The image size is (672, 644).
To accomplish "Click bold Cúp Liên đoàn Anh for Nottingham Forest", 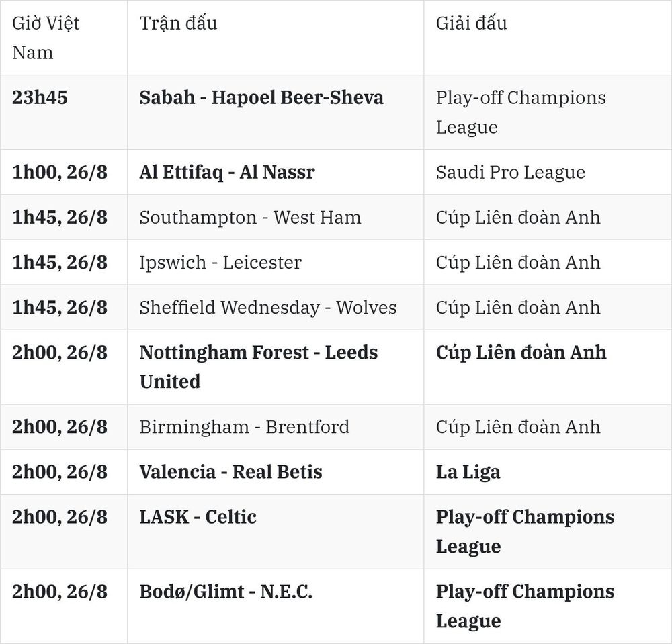I will coord(521,353).
